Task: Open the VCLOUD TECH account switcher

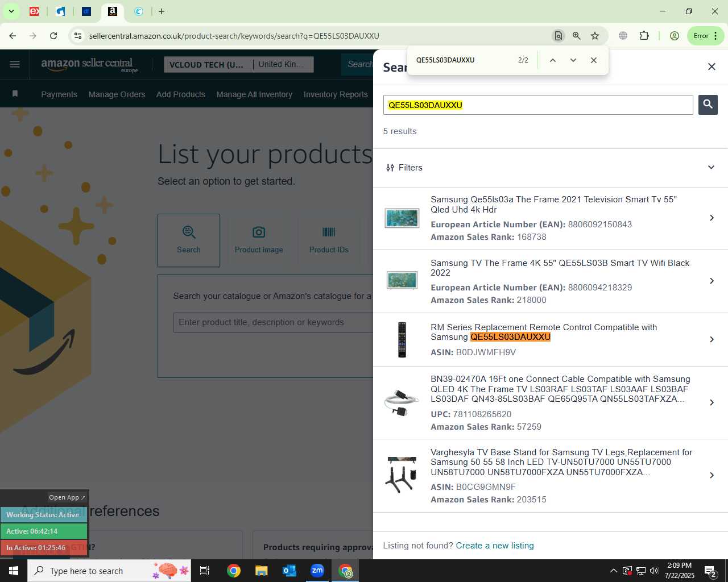Action: [x=208, y=65]
